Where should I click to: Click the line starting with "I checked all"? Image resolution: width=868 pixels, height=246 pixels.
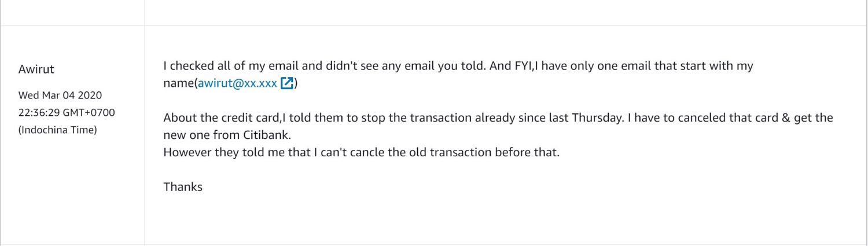[458, 66]
